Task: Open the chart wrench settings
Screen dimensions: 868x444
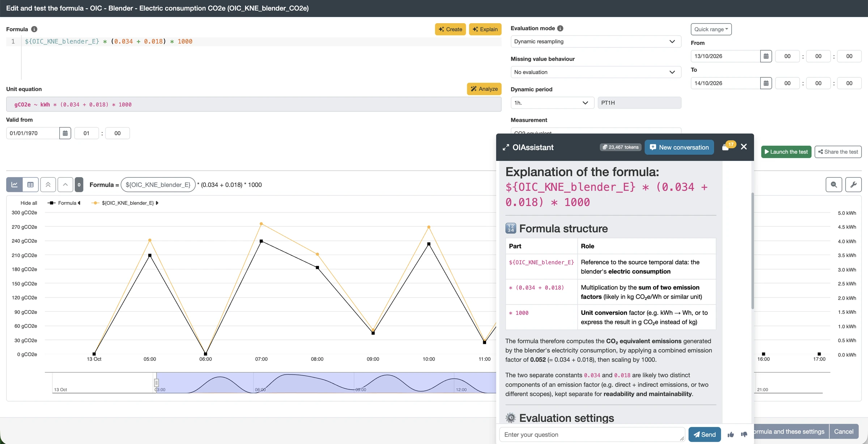Action: pos(854,185)
